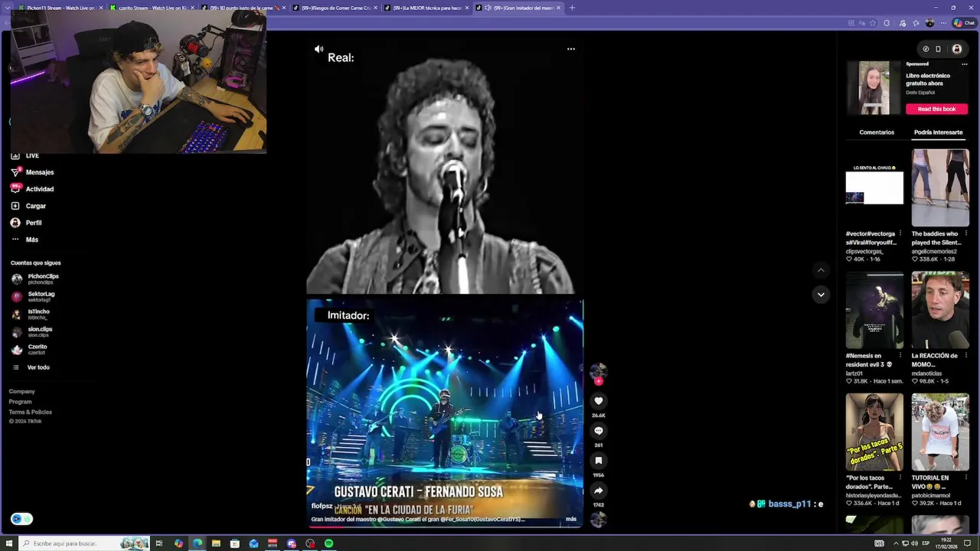Open the #Nemesis en resident evil thumbnail

click(x=874, y=310)
